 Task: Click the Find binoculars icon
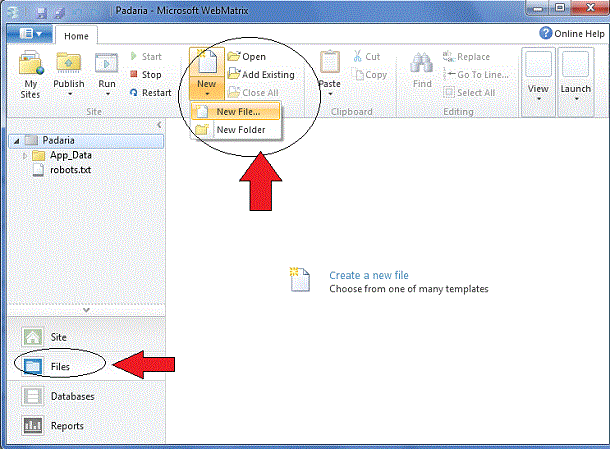coord(422,63)
